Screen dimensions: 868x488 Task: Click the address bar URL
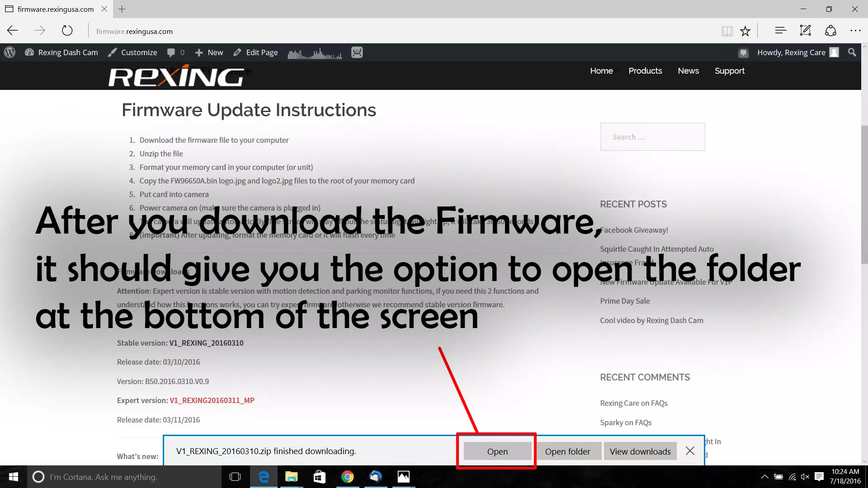134,31
